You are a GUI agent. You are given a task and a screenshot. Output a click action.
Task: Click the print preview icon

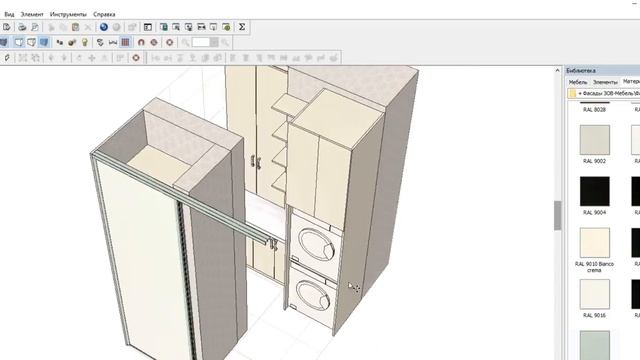[35, 27]
